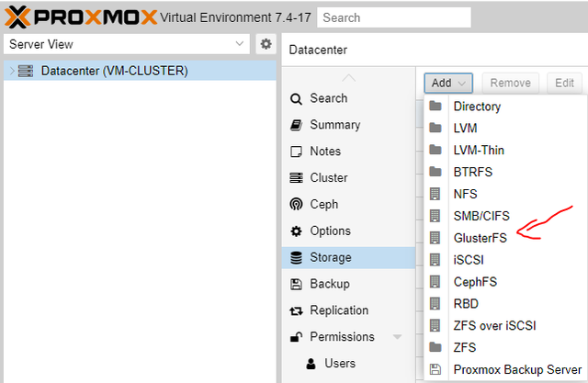Click the up arrow above the sidebar menu

tap(349, 78)
